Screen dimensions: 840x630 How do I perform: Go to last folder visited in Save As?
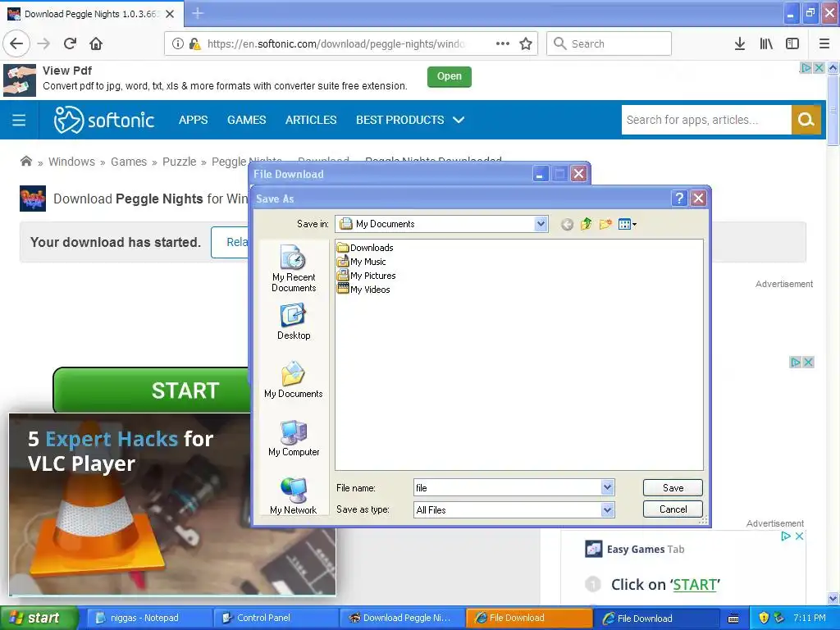[x=567, y=225]
